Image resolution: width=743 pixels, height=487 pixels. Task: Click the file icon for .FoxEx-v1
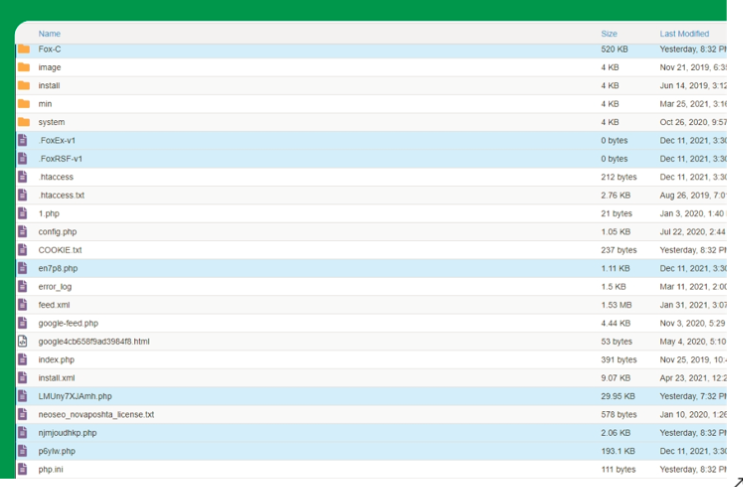coord(22,140)
